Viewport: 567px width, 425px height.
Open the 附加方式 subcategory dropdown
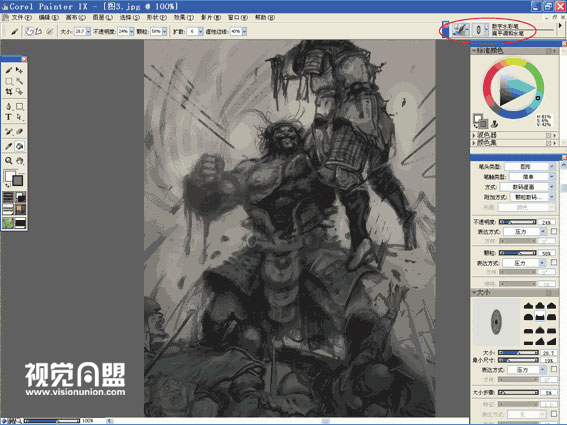coord(532,197)
